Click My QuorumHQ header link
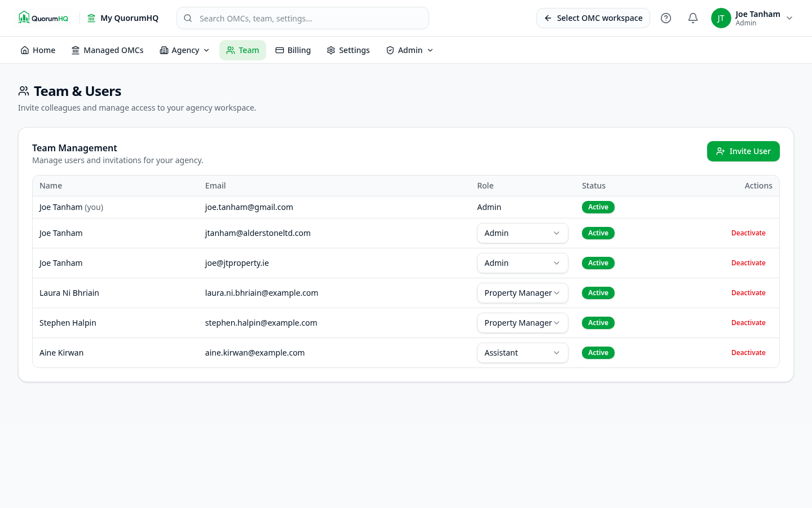812x508 pixels. tap(123, 18)
